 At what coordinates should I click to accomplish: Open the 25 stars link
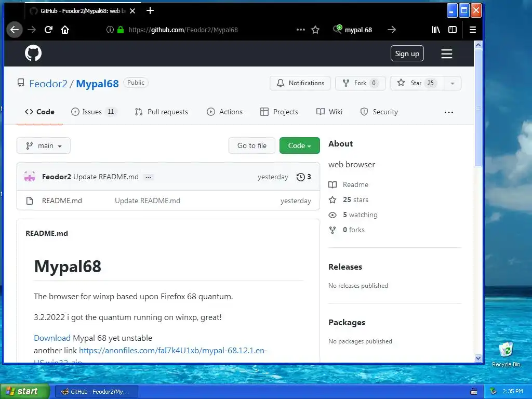(349, 199)
